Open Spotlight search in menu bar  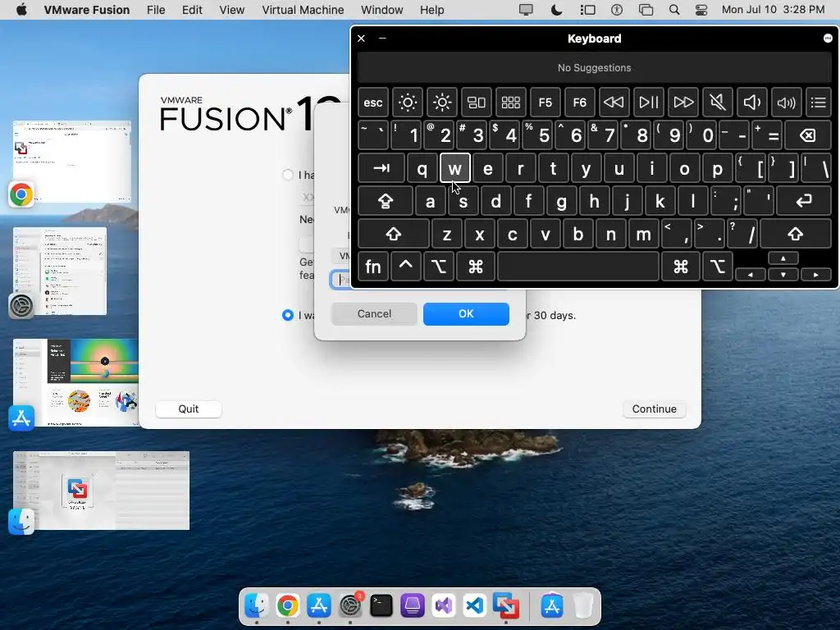coord(674,10)
